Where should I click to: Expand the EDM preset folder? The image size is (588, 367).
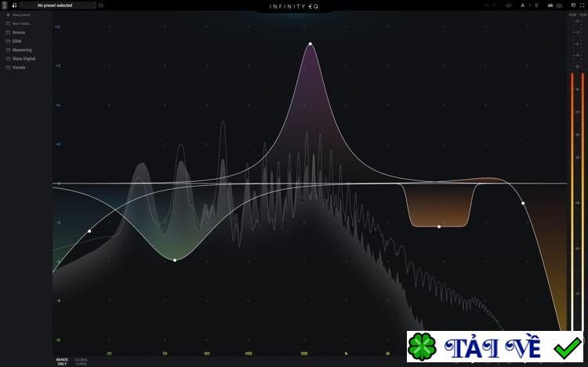click(14, 42)
